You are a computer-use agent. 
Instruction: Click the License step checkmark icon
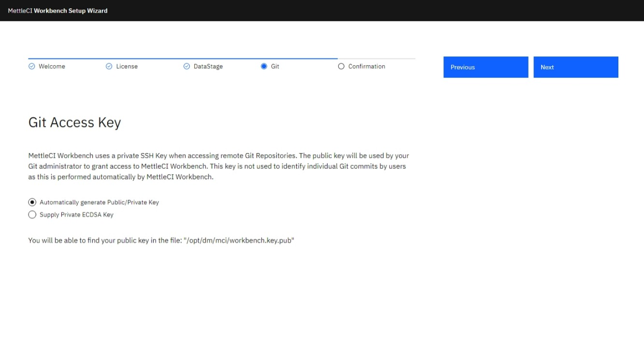click(x=109, y=67)
